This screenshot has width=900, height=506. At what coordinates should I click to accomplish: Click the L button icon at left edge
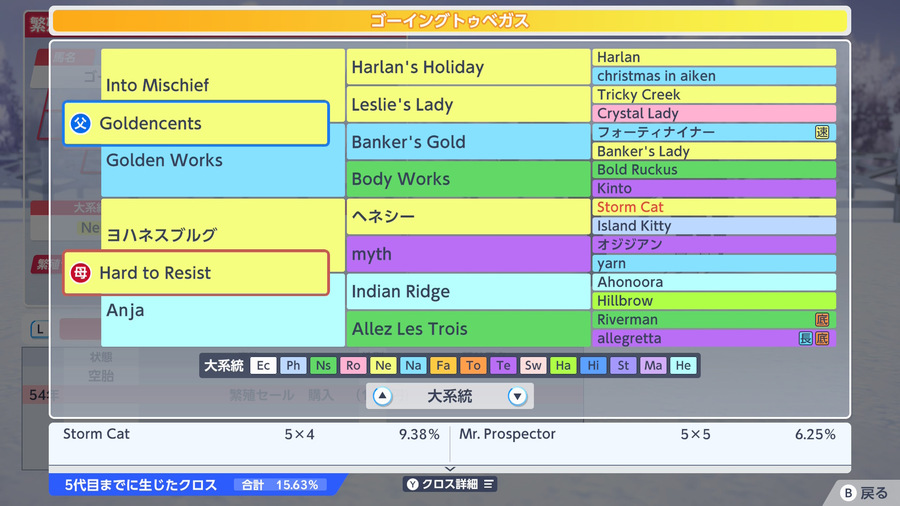click(x=40, y=329)
